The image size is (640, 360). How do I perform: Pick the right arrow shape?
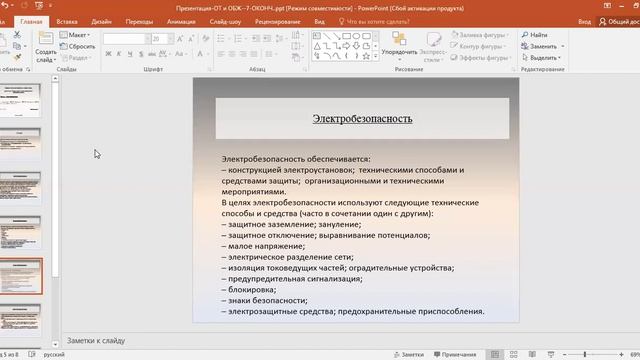(347, 46)
